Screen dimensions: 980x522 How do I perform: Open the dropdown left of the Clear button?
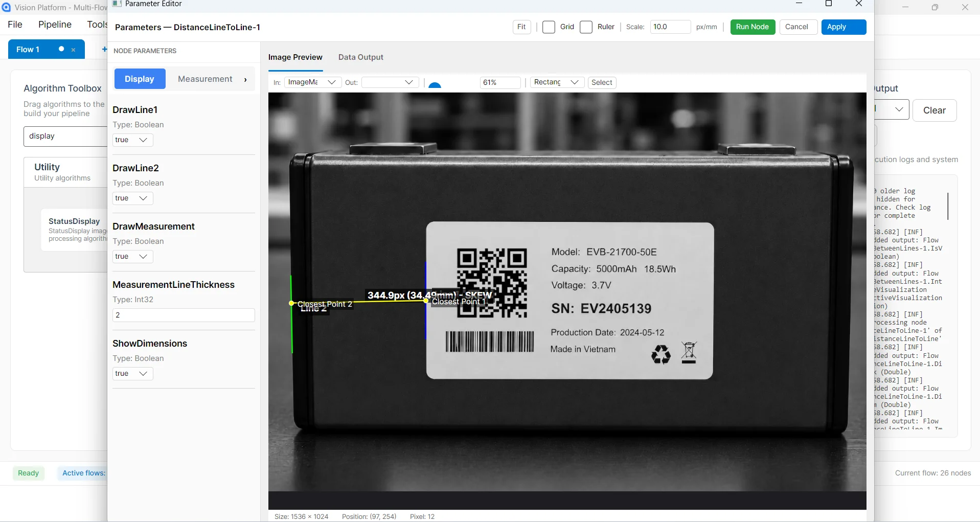pyautogui.click(x=892, y=109)
